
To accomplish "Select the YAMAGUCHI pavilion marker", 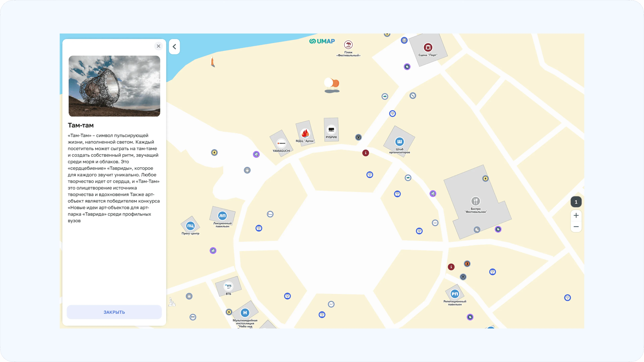I will coord(281,143).
